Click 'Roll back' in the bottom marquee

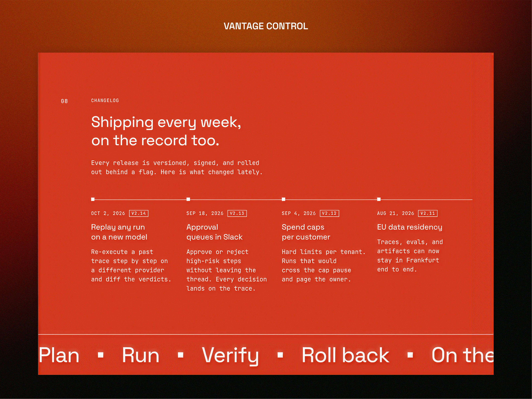click(345, 355)
